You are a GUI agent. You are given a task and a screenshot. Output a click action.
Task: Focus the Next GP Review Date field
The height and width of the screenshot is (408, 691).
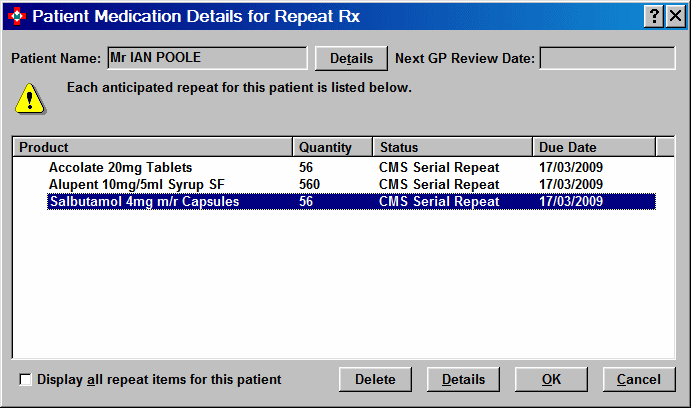607,58
